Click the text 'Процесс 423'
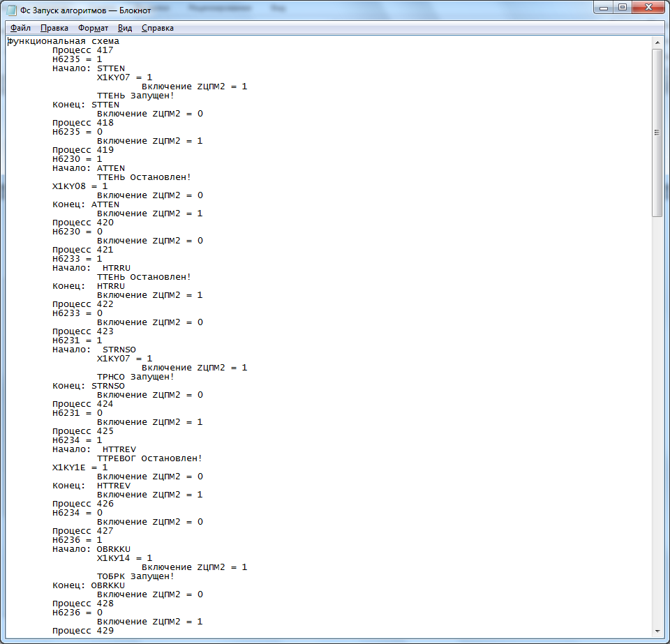 click(83, 331)
